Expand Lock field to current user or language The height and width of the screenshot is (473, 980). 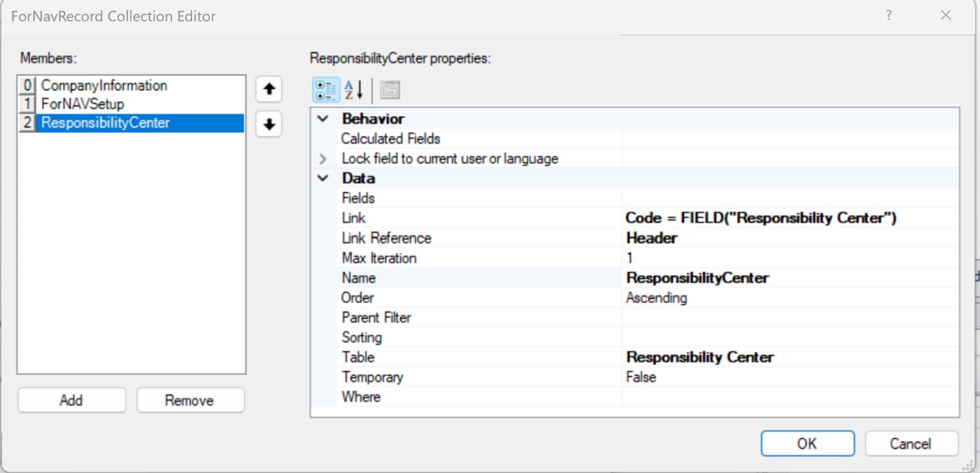coord(323,159)
